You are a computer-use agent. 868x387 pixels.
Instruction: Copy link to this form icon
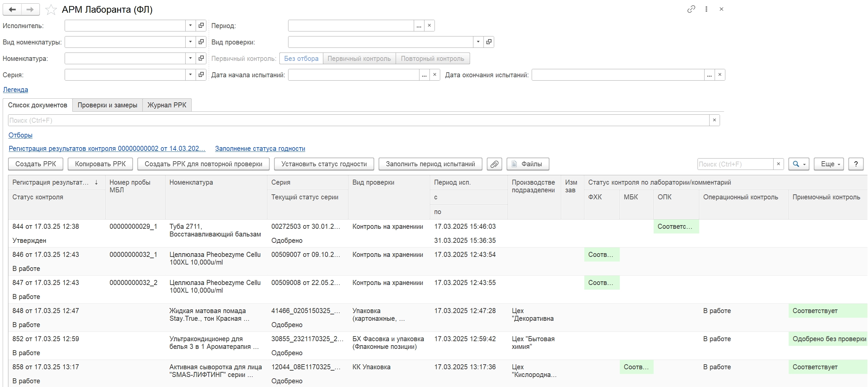click(691, 9)
